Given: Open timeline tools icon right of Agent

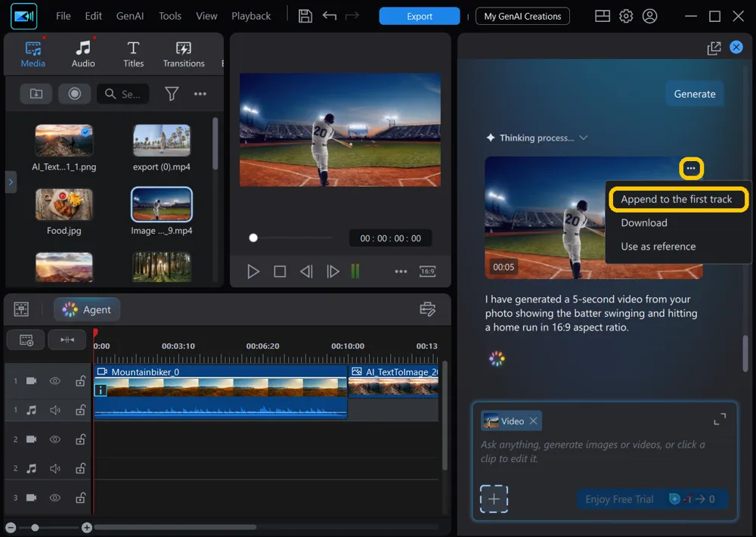Looking at the screenshot, I should point(428,309).
